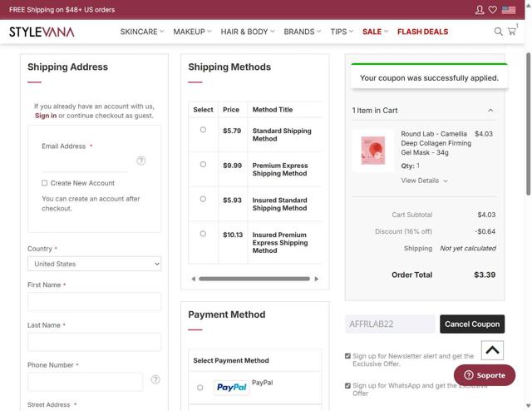This screenshot has width=532, height=411.
Task: Select Insured Premium Express Shipping radio
Action: (203, 234)
